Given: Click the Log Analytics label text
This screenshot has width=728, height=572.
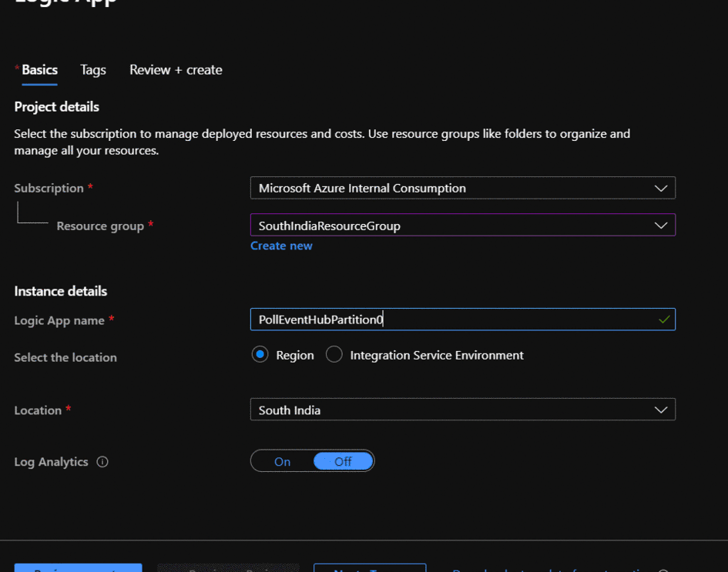Looking at the screenshot, I should [x=51, y=462].
